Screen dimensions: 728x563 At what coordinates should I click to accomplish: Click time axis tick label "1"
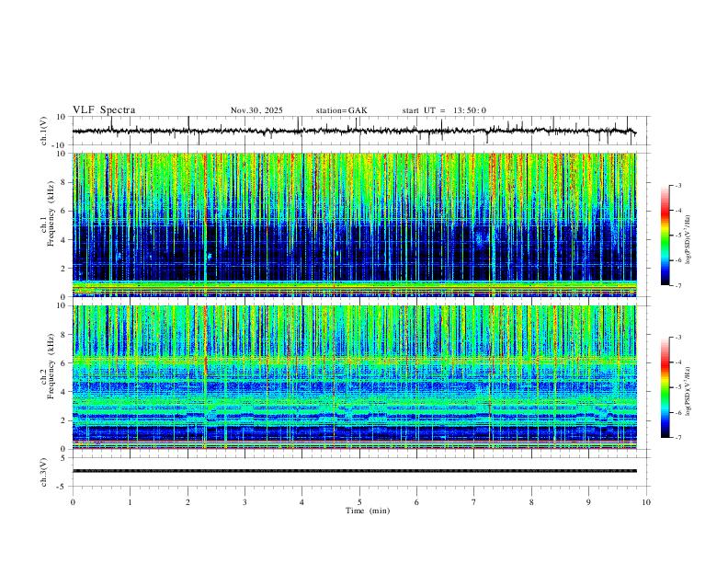click(x=130, y=502)
